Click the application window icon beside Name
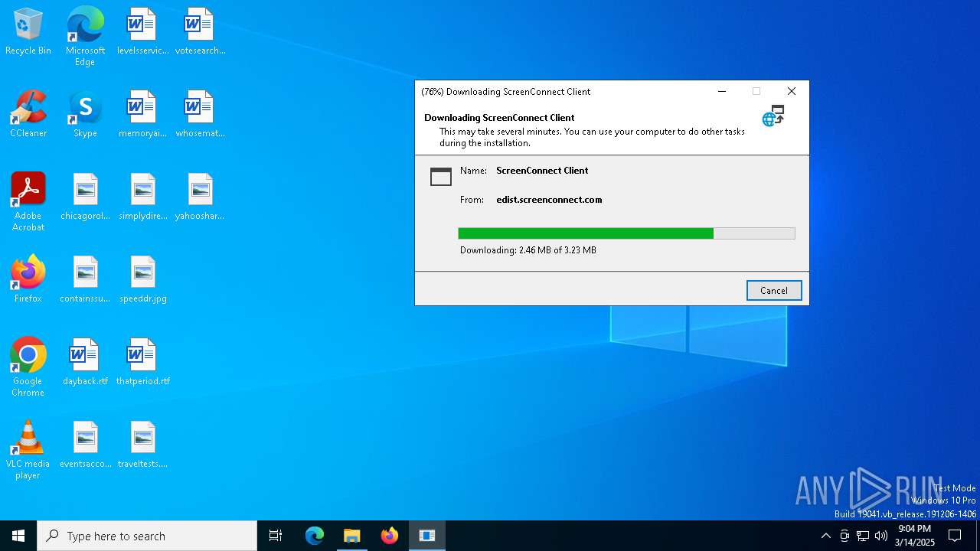Viewport: 980px width, 551px height. coord(441,177)
